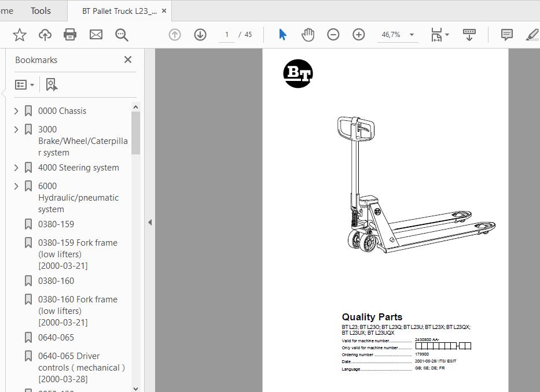This screenshot has height=392, width=540.
Task: Expand the 0000 Chassis bookmark
Action: tap(16, 111)
